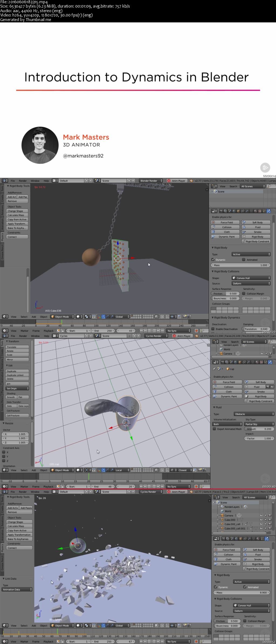Click pause icon in wrecking ball scene timeline
Viewport: 276px width, 644px height.
tap(152, 331)
